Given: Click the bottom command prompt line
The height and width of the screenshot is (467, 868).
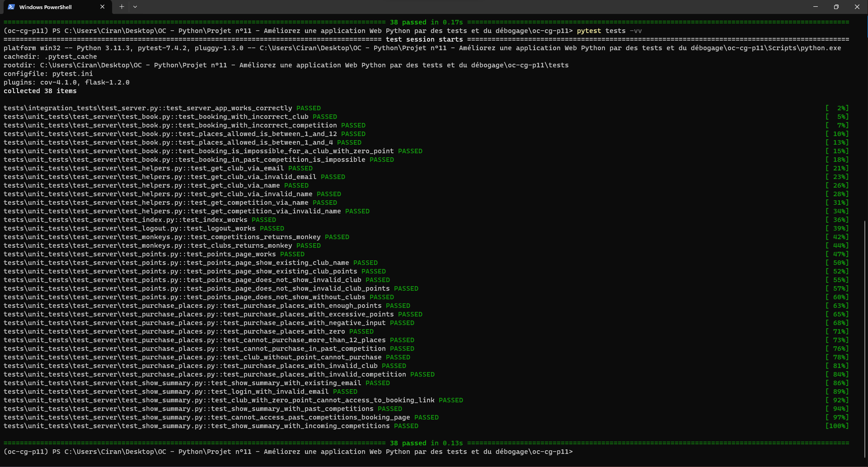Looking at the screenshot, I should click(x=288, y=452).
